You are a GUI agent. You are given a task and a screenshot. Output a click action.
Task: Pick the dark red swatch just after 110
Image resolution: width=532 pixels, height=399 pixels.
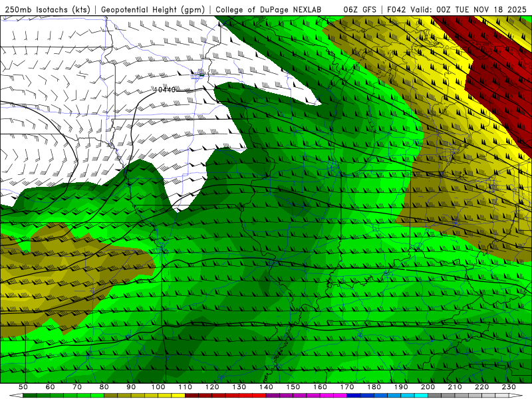click(x=192, y=396)
